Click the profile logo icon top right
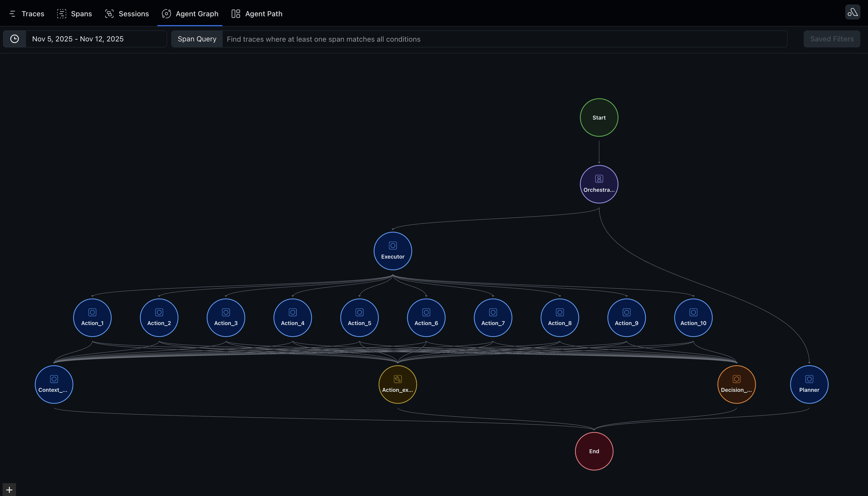This screenshot has height=496, width=868. (853, 12)
